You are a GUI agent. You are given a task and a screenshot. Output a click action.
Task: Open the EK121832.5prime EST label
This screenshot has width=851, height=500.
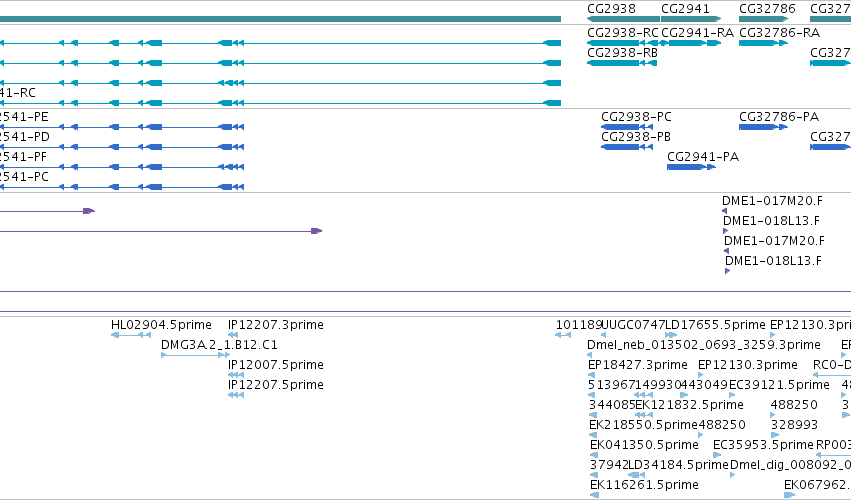point(689,405)
